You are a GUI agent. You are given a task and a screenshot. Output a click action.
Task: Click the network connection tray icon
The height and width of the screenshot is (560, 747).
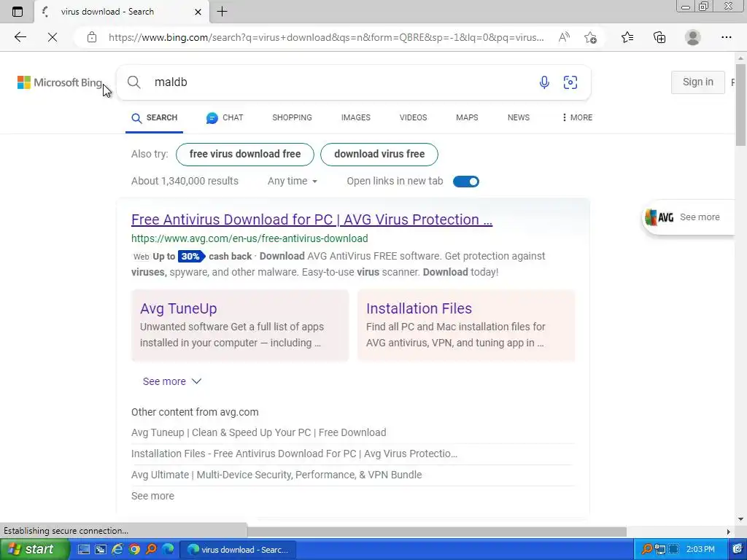pos(659,550)
